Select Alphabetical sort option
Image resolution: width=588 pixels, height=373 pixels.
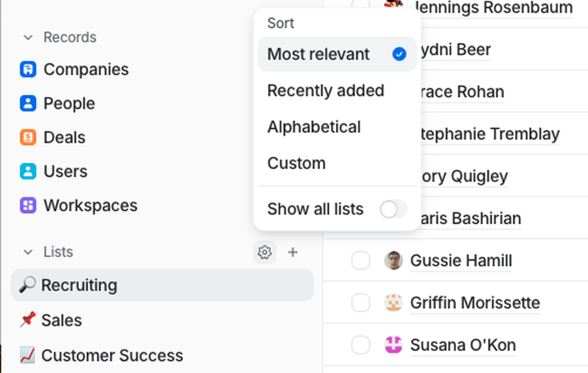[314, 127]
